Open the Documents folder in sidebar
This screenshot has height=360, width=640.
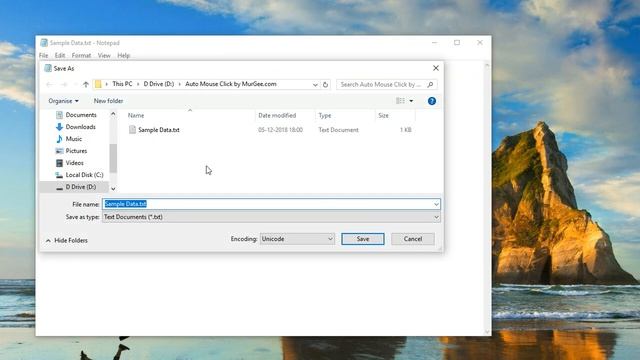[x=81, y=115]
